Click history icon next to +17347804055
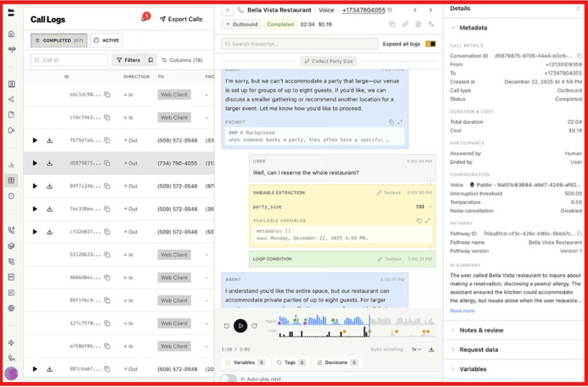Screen dimensions: 588x387 pyautogui.click(x=390, y=10)
